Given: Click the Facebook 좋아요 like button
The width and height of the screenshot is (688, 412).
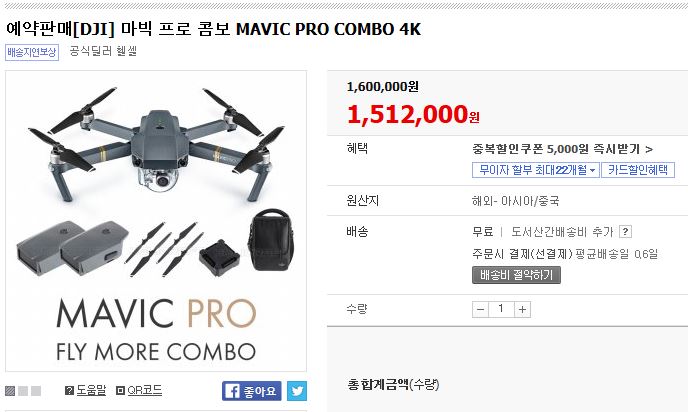Looking at the screenshot, I should [251, 391].
